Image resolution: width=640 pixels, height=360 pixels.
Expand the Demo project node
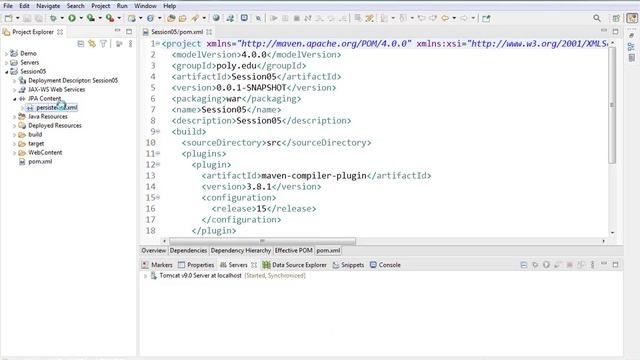[7, 53]
